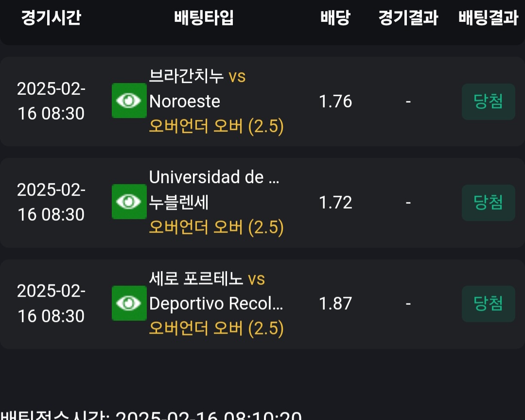
Task: Open the 브라간치누 vs Noroeste match name
Action: (x=197, y=88)
